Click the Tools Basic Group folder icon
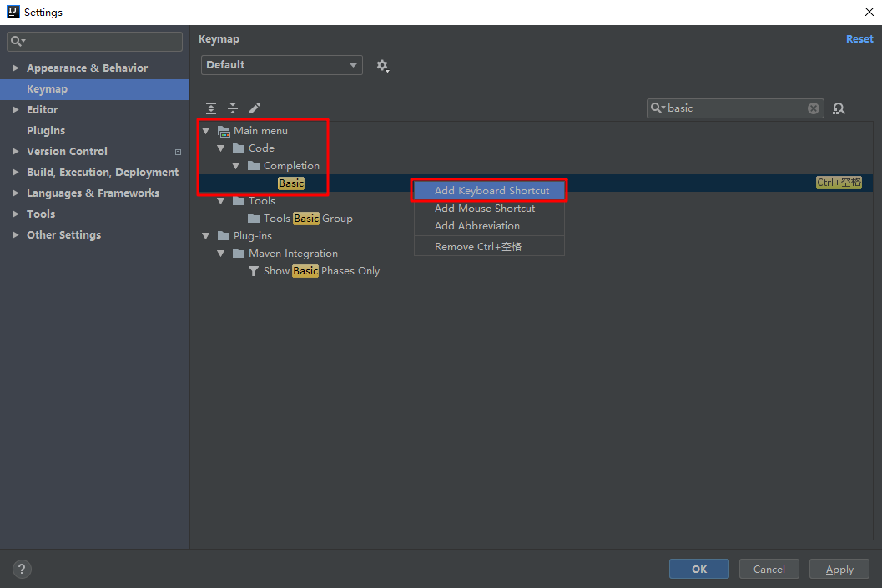 pyautogui.click(x=254, y=219)
